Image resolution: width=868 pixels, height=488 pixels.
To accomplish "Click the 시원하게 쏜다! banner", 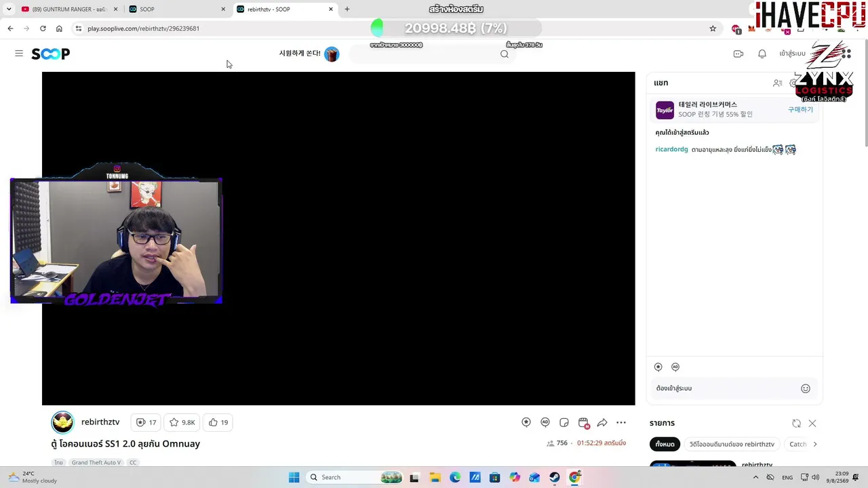I will pos(309,54).
